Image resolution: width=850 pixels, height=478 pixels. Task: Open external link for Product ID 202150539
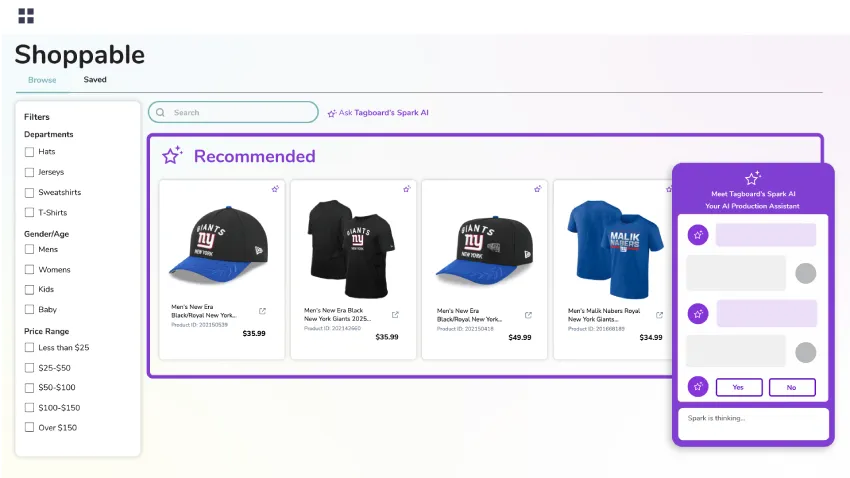click(262, 311)
